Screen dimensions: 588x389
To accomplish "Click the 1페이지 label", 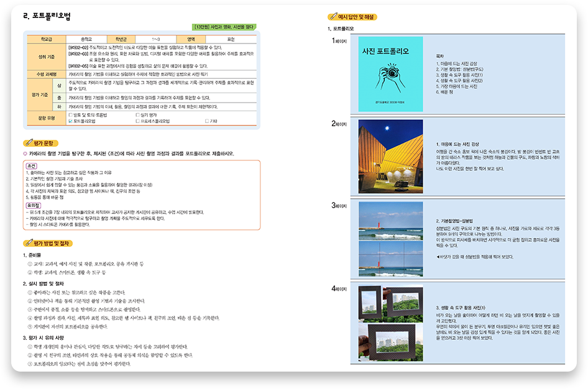I will 339,40.
